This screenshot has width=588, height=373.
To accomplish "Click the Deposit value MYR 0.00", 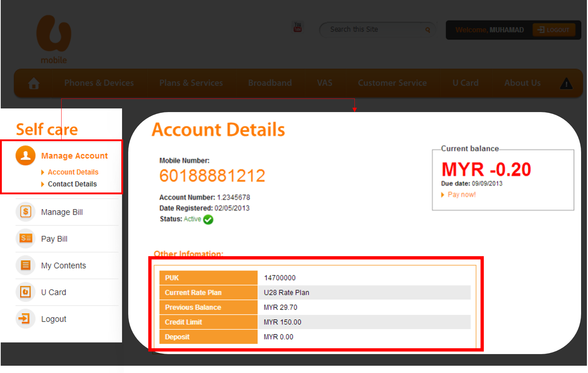I will pyautogui.click(x=278, y=337).
